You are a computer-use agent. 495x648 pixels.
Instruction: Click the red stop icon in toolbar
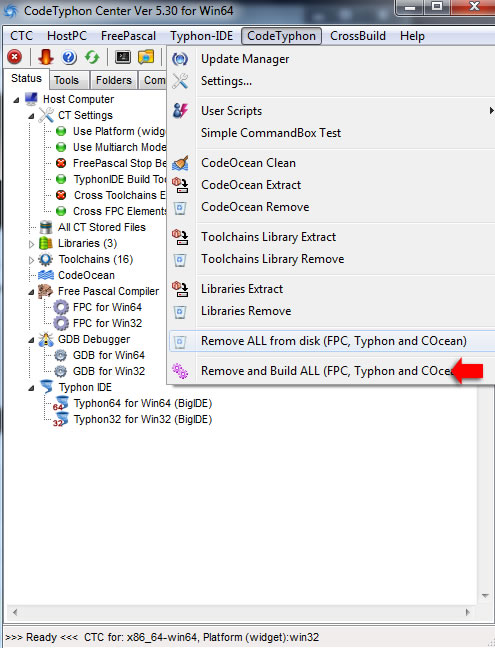coord(15,57)
